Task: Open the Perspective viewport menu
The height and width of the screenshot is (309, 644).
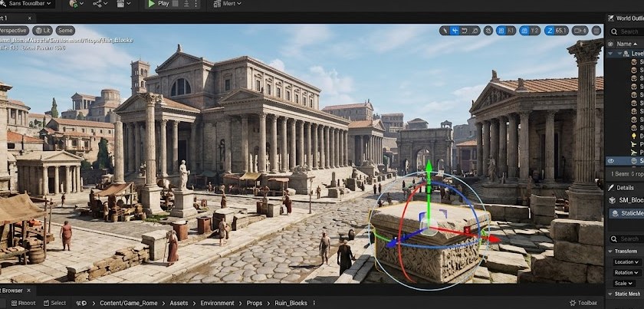Action: 14,31
